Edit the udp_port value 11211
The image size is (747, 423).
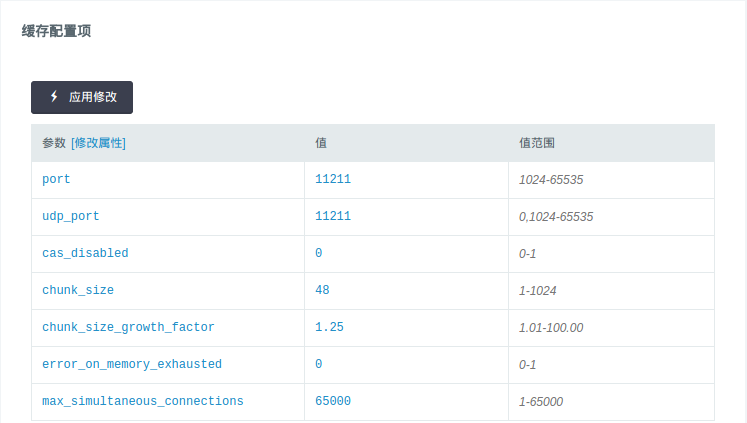332,216
